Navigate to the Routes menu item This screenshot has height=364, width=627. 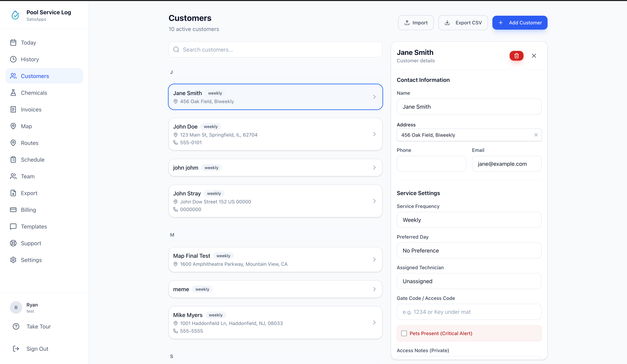coord(30,143)
